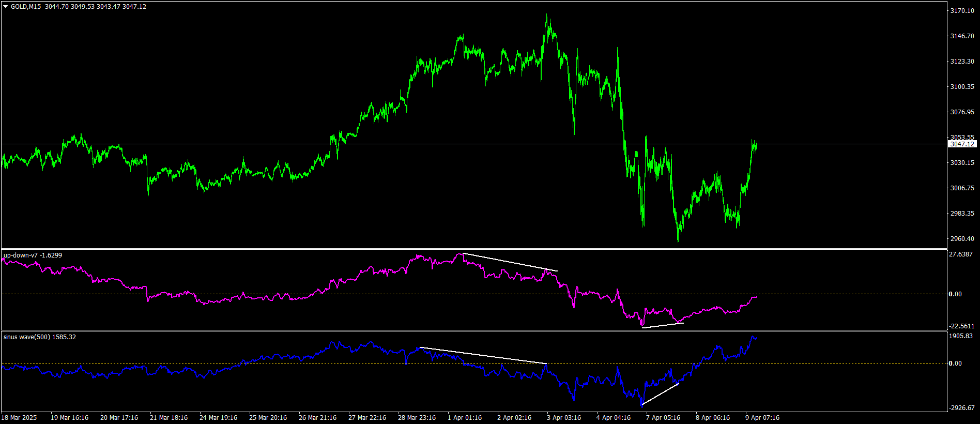Click the 3030.15 price axis label
The width and height of the screenshot is (980, 424).
click(962, 163)
